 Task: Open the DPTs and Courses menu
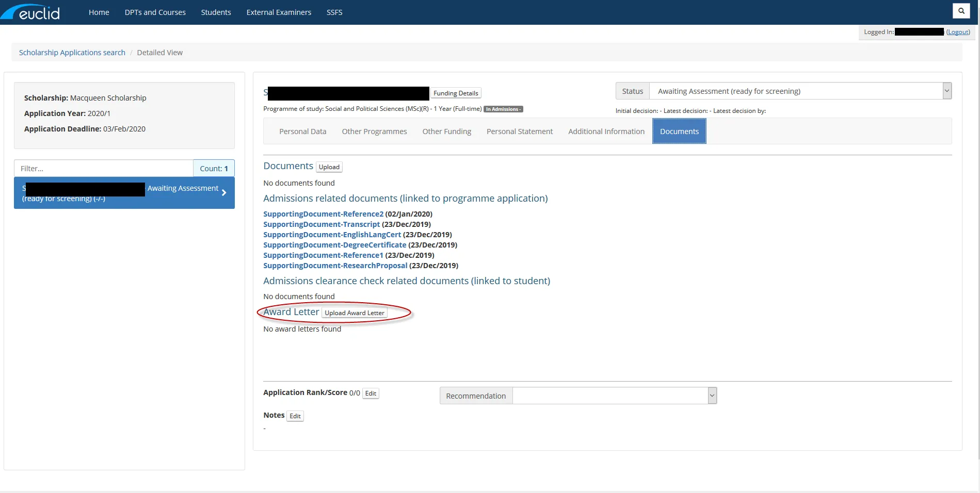155,12
